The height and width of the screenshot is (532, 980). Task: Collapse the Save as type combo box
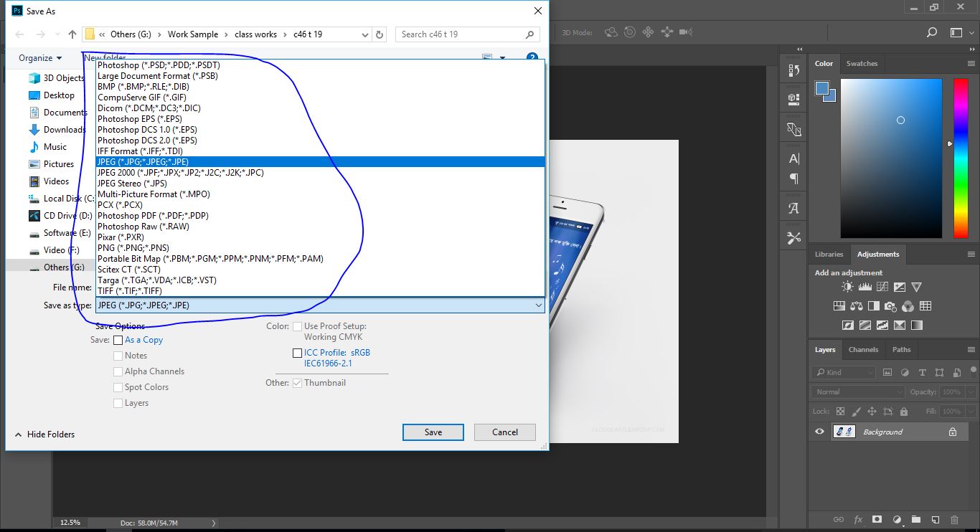coord(538,305)
